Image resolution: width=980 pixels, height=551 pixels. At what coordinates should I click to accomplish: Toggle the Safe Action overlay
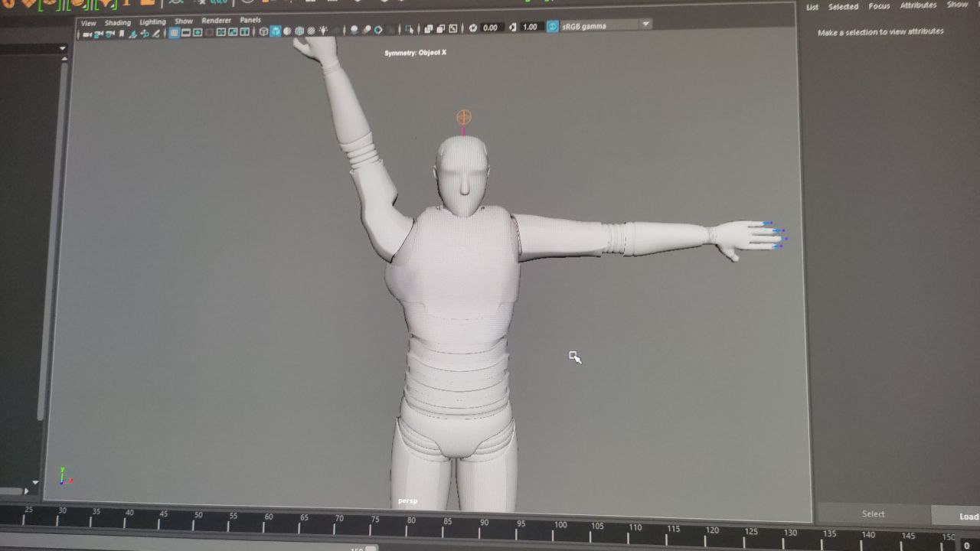[x=232, y=32]
